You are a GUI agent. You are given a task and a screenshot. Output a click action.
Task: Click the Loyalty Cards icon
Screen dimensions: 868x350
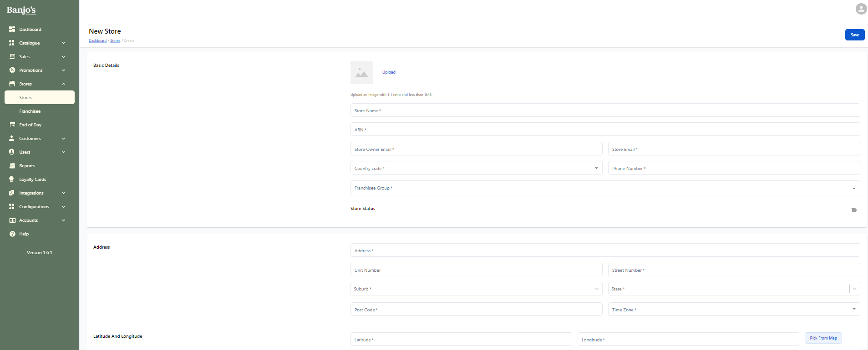click(x=12, y=179)
